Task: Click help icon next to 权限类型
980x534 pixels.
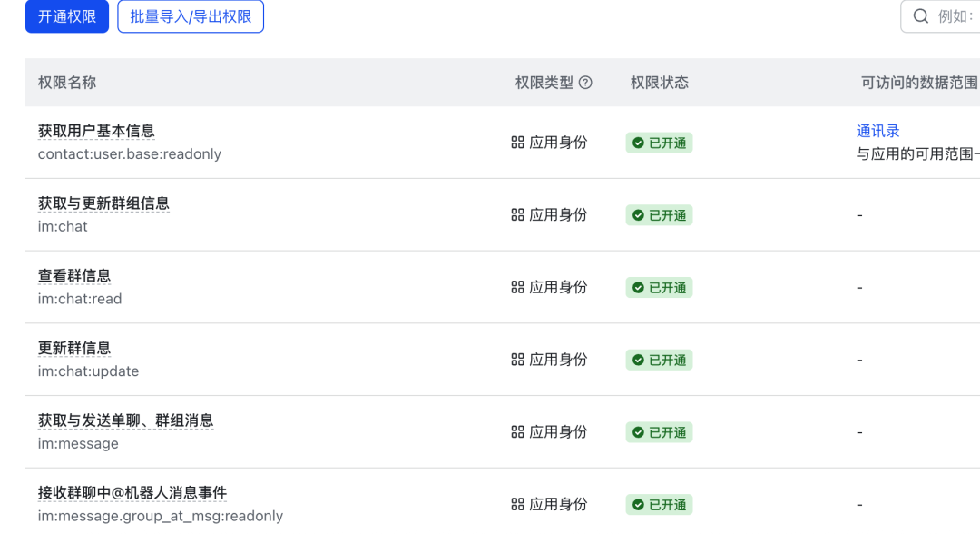Action: 585,83
